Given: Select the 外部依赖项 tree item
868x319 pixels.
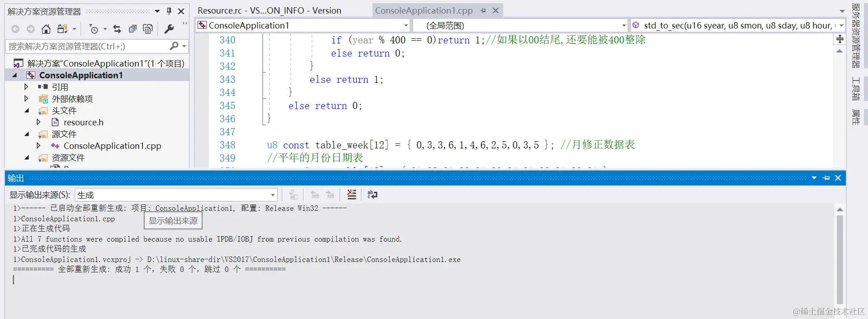Looking at the screenshot, I should [72, 99].
